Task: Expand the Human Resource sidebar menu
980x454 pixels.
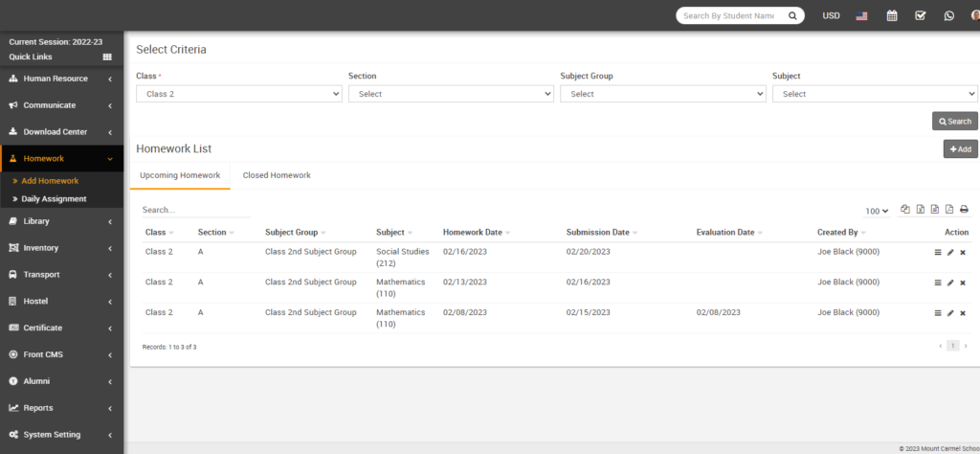Action: (62, 79)
